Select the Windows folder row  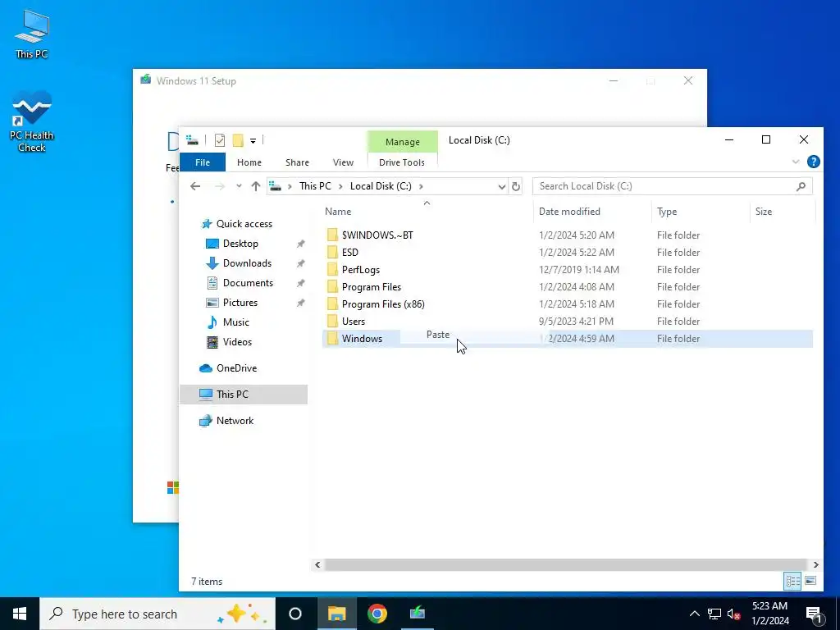click(x=568, y=339)
